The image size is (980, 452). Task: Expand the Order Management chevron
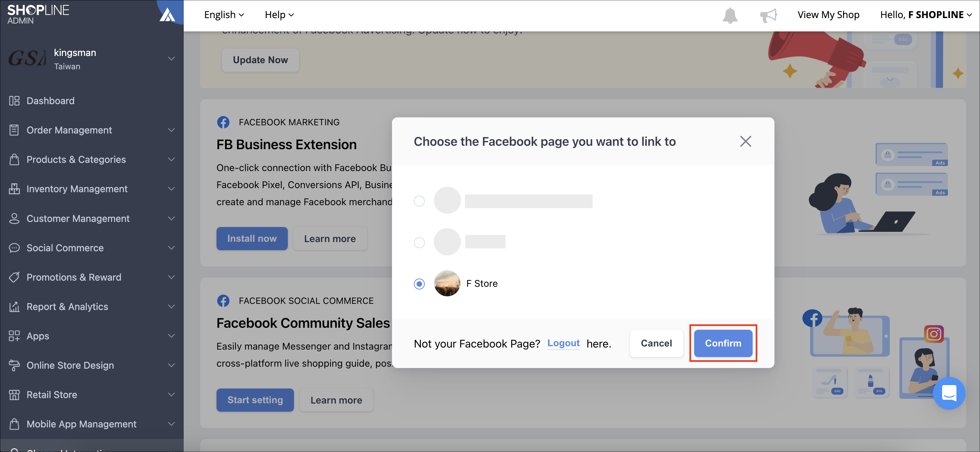click(171, 130)
